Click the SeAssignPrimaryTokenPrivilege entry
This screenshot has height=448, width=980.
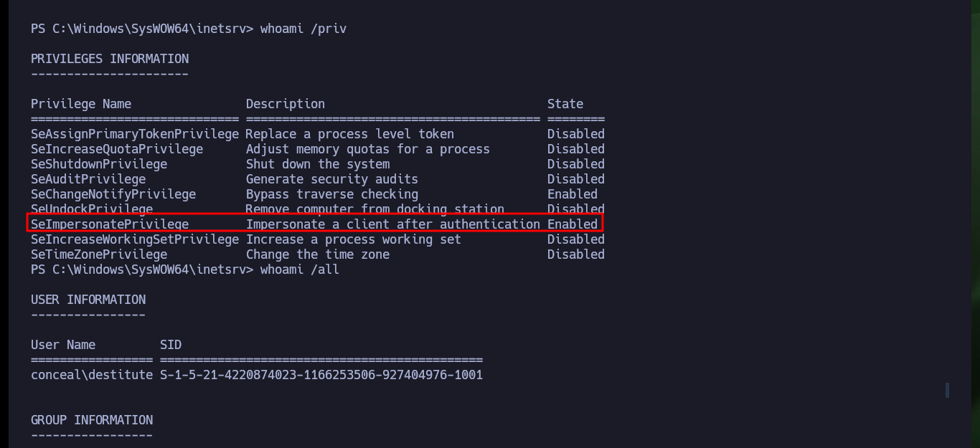coord(135,134)
